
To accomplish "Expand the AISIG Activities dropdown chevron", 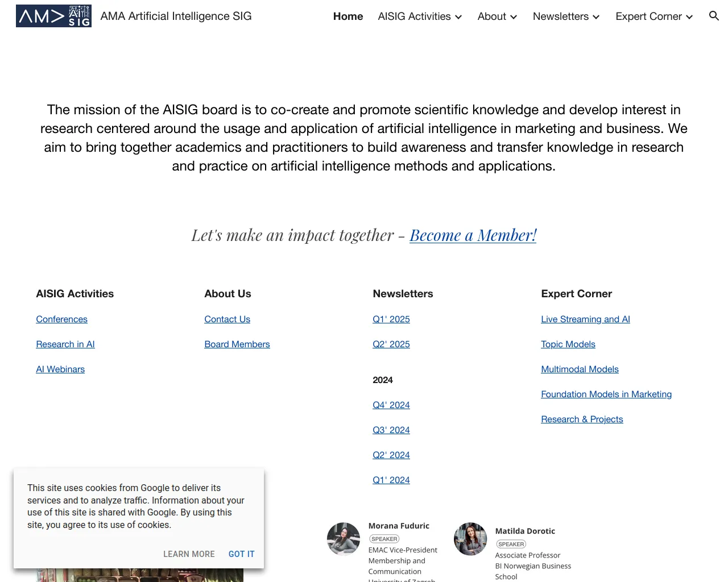I will pos(458,17).
